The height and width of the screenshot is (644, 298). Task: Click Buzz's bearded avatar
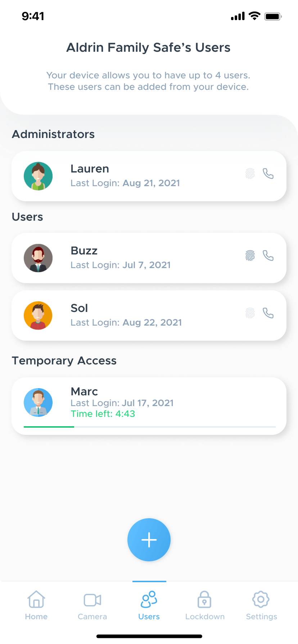[38, 258]
